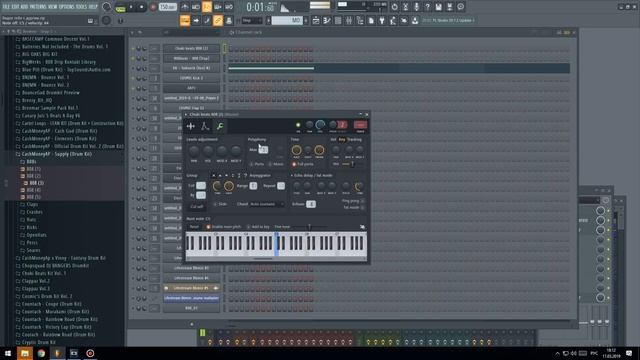Open channel settings window menu arrow
This screenshot has height=360, width=640.
point(186,115)
